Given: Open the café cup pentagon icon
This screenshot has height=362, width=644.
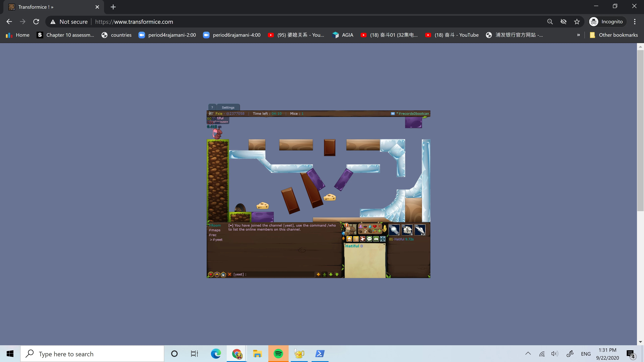Looking at the screenshot, I should tap(223, 274).
